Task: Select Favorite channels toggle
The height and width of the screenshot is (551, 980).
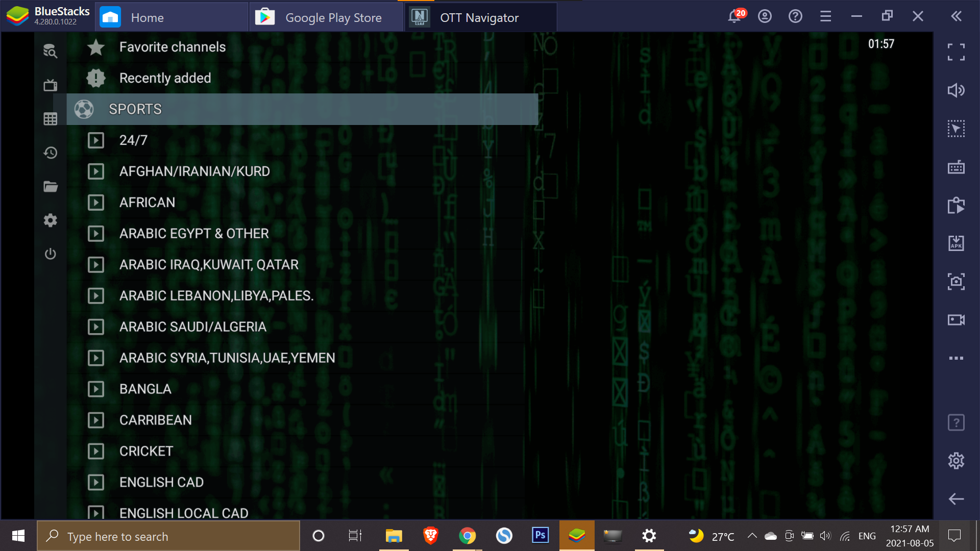Action: pos(171,46)
